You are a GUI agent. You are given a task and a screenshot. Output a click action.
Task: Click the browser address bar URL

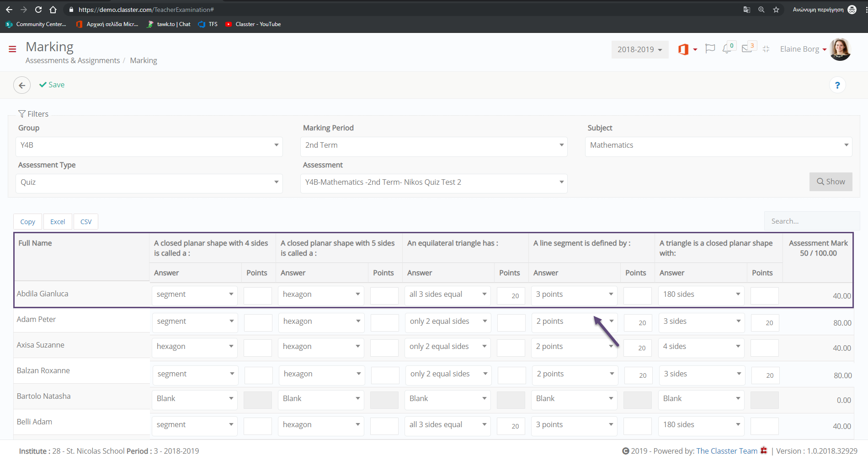(x=146, y=10)
